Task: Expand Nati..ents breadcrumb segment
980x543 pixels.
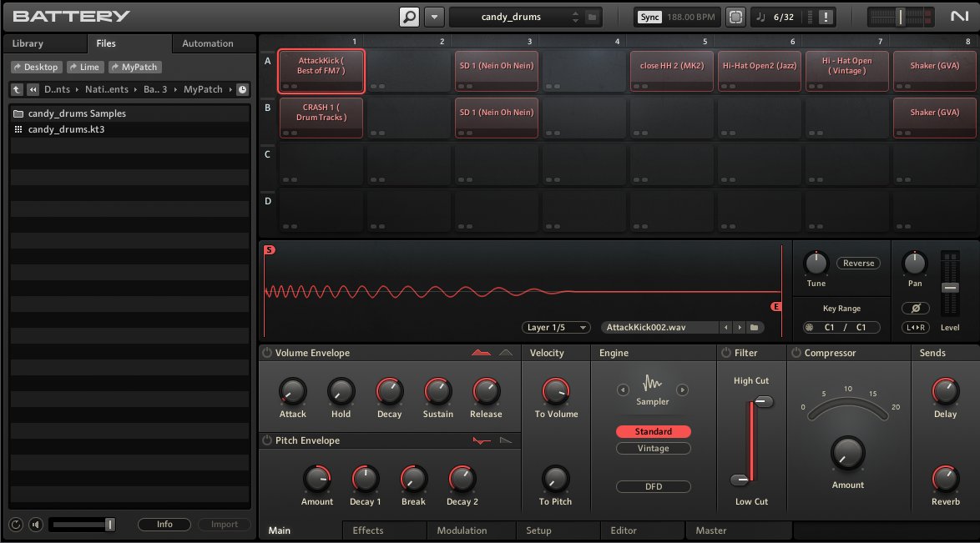Action: click(106, 89)
